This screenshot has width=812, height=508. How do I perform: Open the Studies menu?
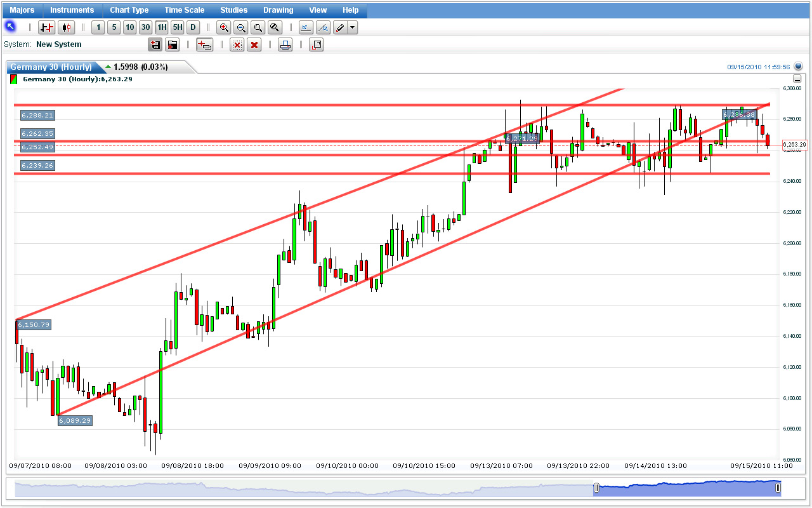pyautogui.click(x=234, y=10)
